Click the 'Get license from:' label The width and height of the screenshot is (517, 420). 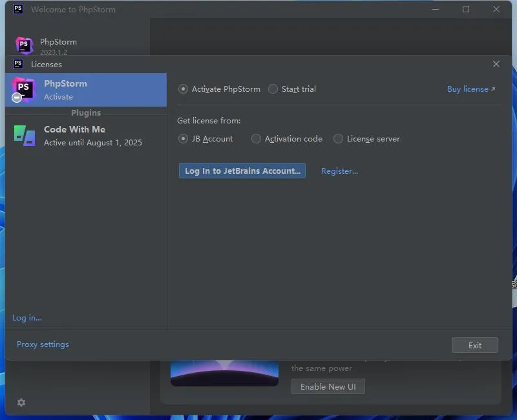pos(209,121)
